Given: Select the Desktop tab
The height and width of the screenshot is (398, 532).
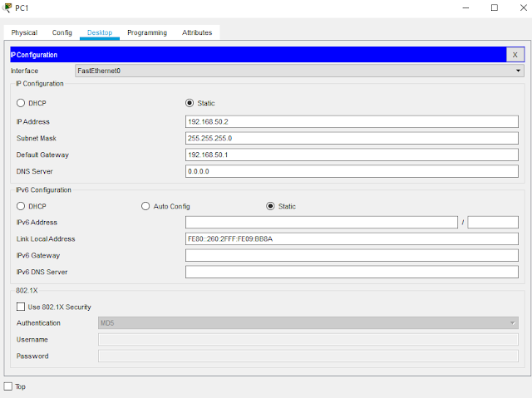Looking at the screenshot, I should 100,32.
